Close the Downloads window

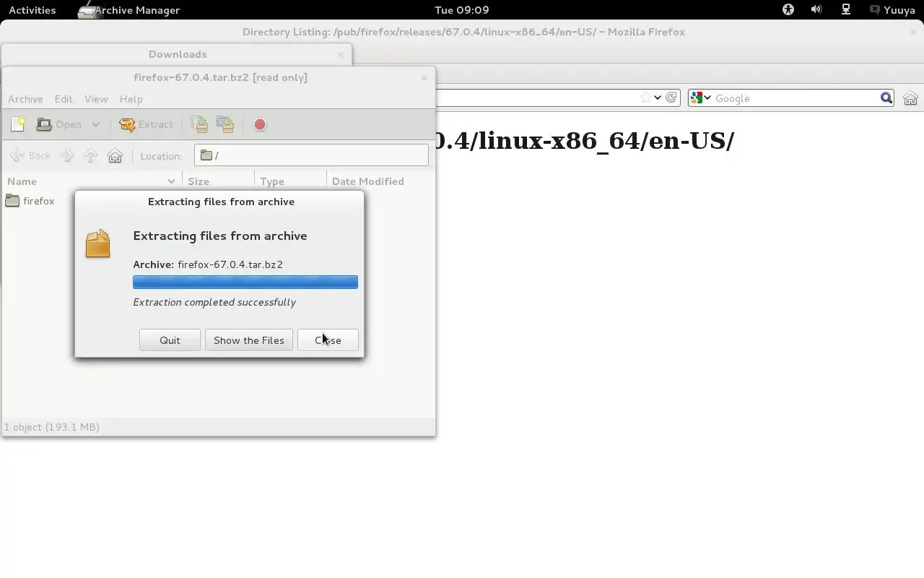tap(341, 54)
